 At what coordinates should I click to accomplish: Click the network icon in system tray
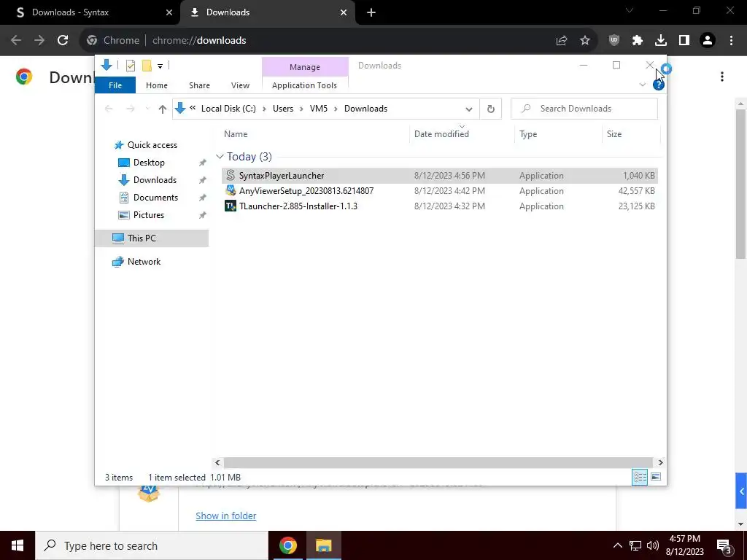pos(635,545)
